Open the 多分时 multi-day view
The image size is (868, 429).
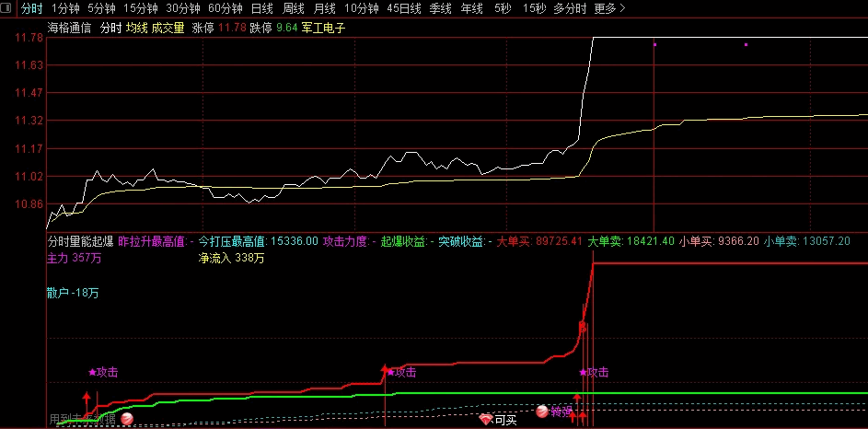tap(570, 8)
